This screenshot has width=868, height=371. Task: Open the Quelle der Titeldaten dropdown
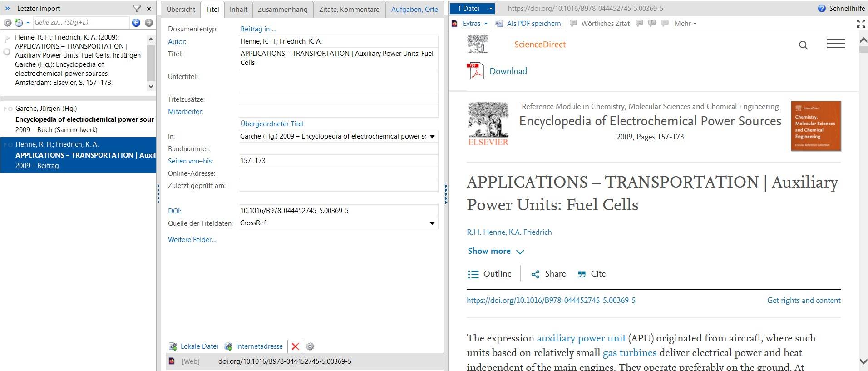[x=432, y=223]
